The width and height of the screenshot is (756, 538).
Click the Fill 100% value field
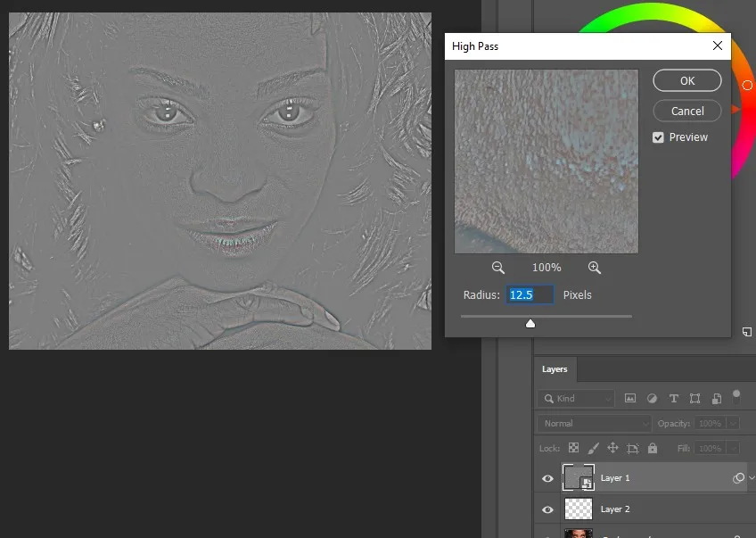point(710,448)
